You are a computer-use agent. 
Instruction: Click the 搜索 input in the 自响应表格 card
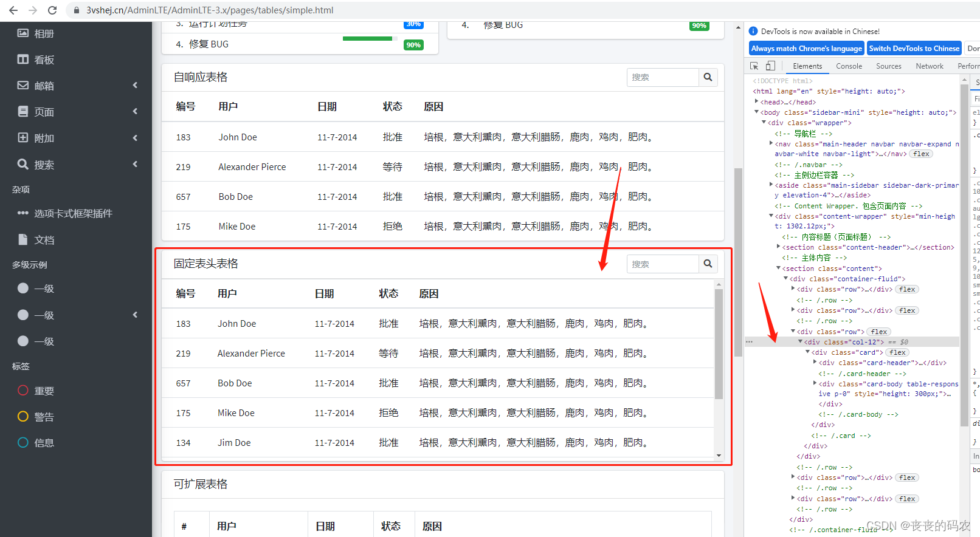coord(663,77)
